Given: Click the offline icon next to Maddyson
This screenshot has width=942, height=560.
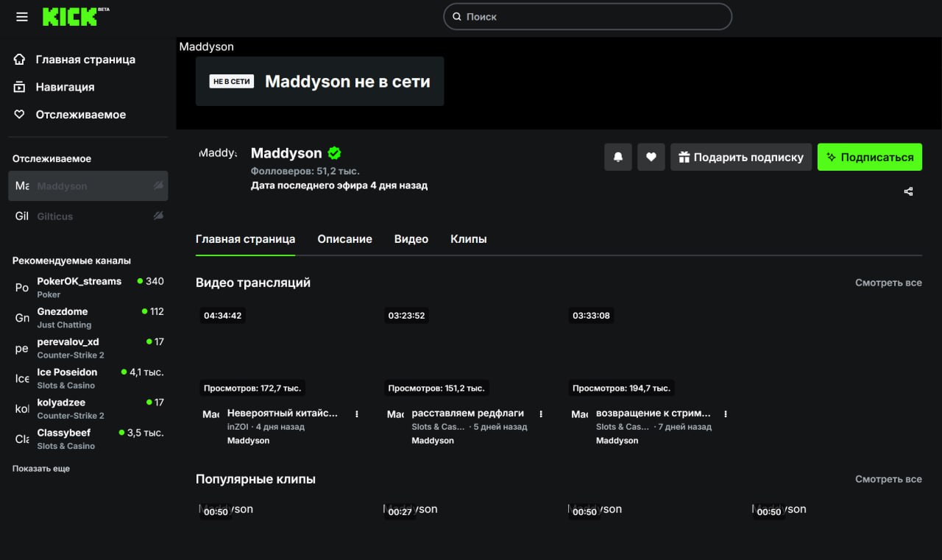Looking at the screenshot, I should pyautogui.click(x=157, y=186).
